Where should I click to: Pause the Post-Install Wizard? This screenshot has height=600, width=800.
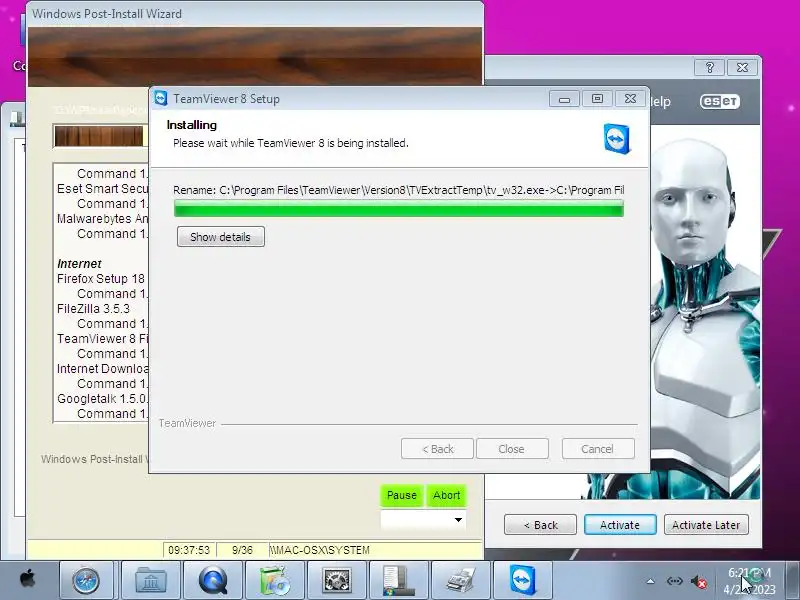click(402, 495)
